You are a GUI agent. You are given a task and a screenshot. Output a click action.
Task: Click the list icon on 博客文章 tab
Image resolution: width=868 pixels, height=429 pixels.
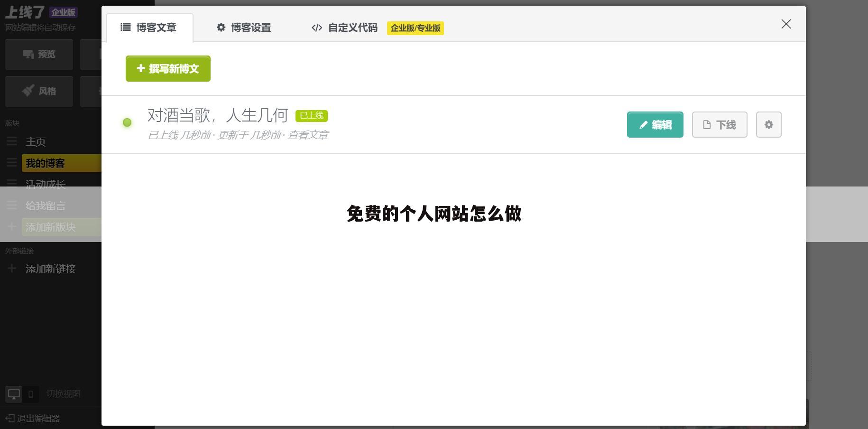pyautogui.click(x=126, y=28)
